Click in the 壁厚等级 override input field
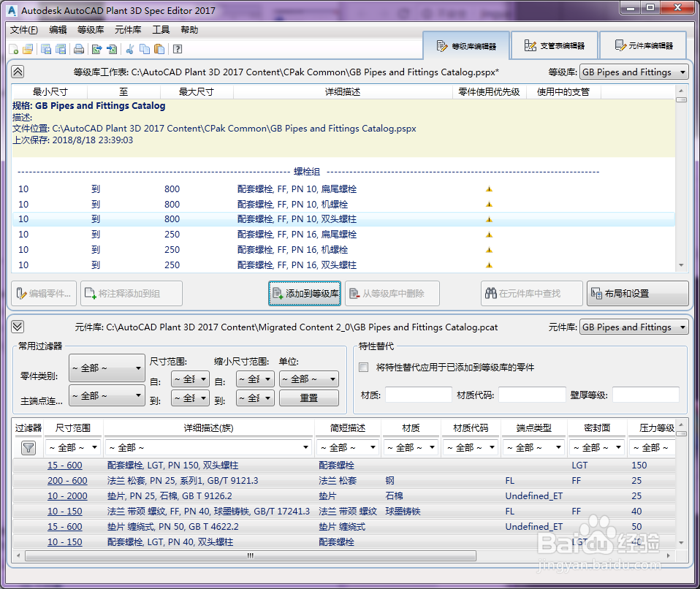700x589 pixels. [646, 395]
